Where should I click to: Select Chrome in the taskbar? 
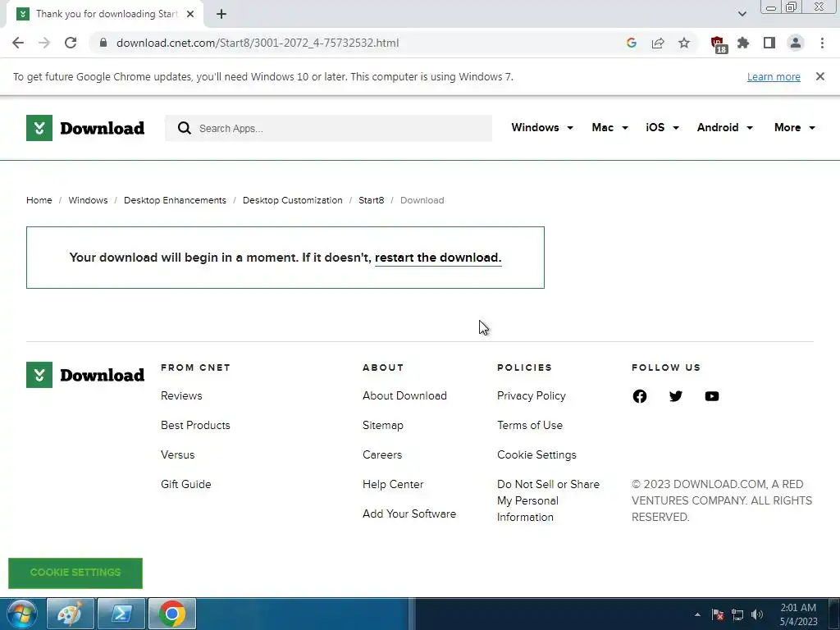(172, 614)
